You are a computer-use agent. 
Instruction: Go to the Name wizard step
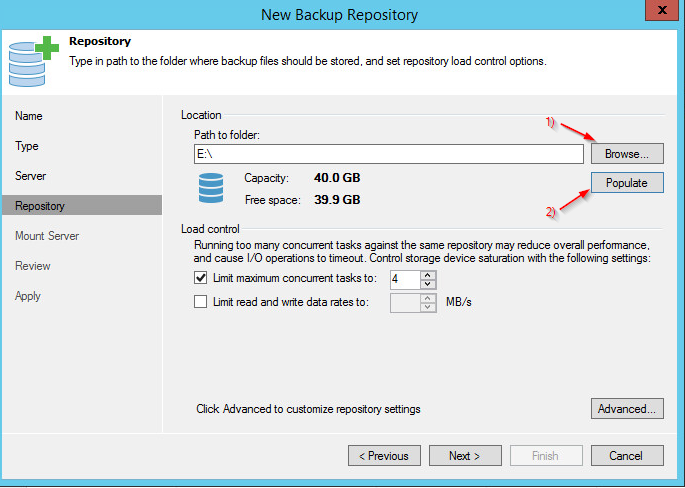pyautogui.click(x=29, y=116)
